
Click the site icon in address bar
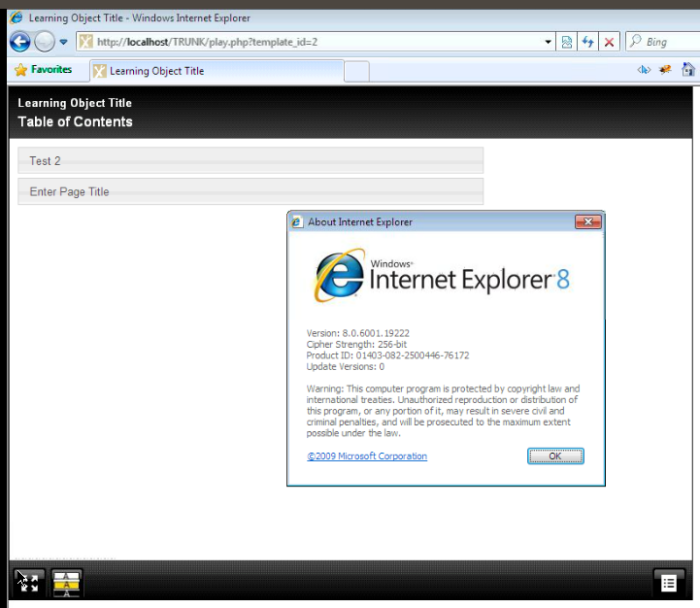point(86,42)
